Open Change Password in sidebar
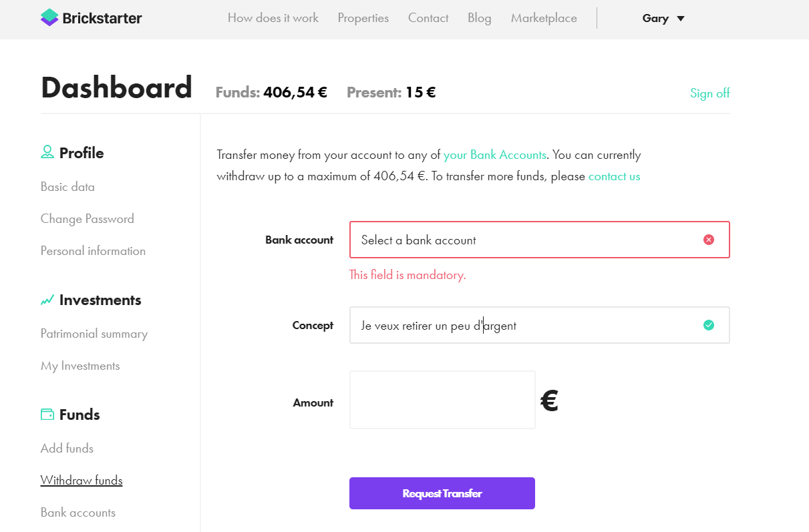The width and height of the screenshot is (809, 532). (x=88, y=219)
